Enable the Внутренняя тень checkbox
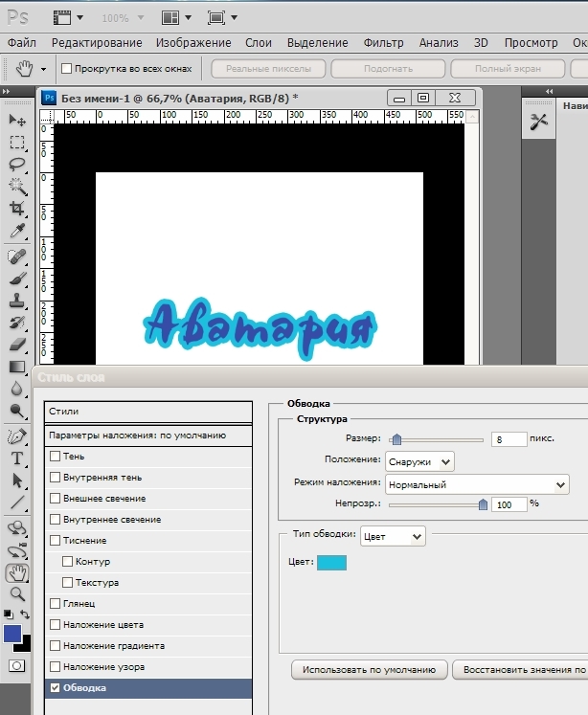The image size is (588, 715). [55, 477]
